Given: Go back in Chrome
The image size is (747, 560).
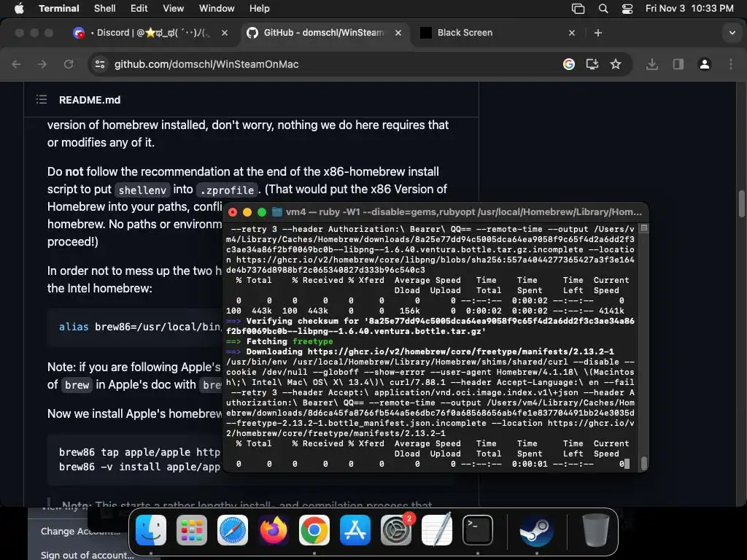Looking at the screenshot, I should [x=16, y=64].
